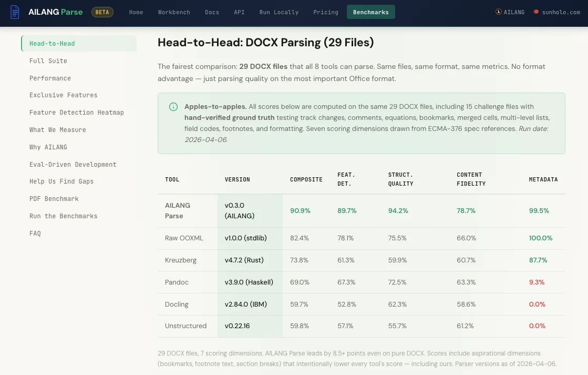Image resolution: width=588 pixels, height=375 pixels.
Task: Switch to the API navigation item
Action: [x=239, y=12]
